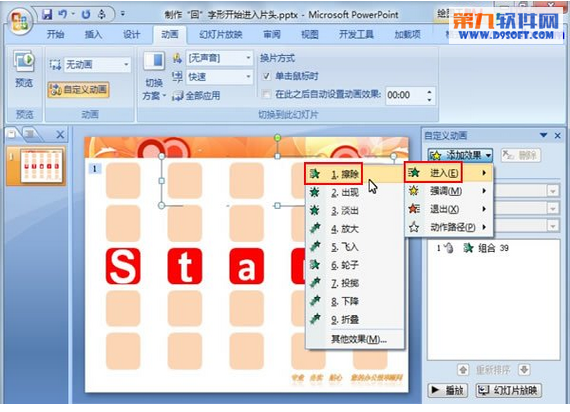Switch to the 设计 ribbon tab
The width and height of the screenshot is (570, 412).
(x=131, y=35)
